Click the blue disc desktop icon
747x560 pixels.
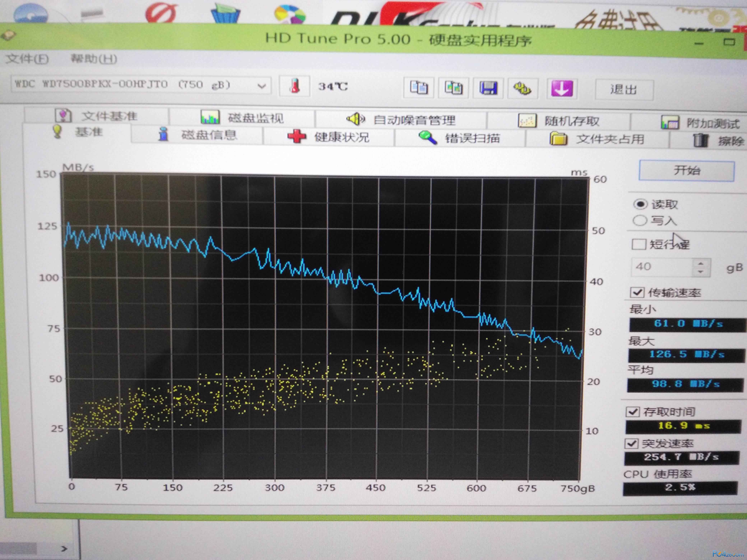tap(30, 13)
